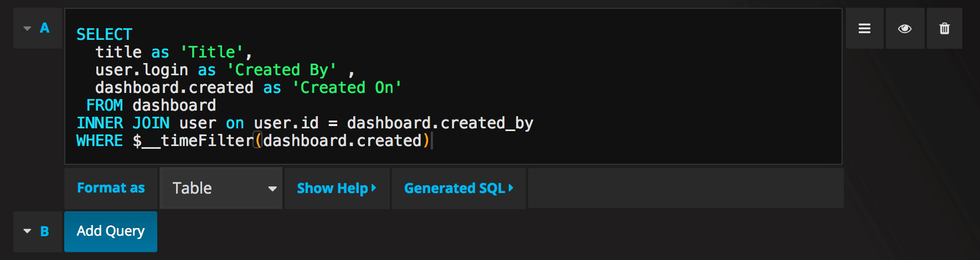The image size is (980, 260).
Task: Click the query letter A label
Action: pyautogui.click(x=45, y=28)
